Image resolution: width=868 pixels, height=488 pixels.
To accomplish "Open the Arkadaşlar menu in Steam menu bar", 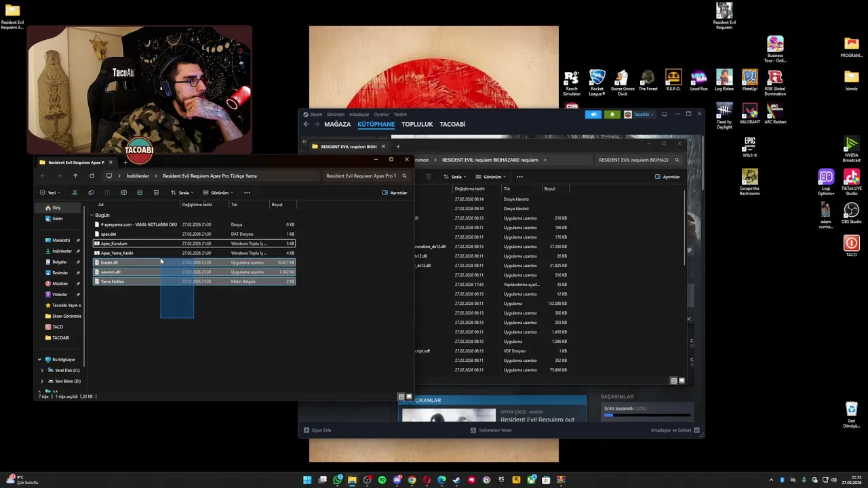I will 359,115.
